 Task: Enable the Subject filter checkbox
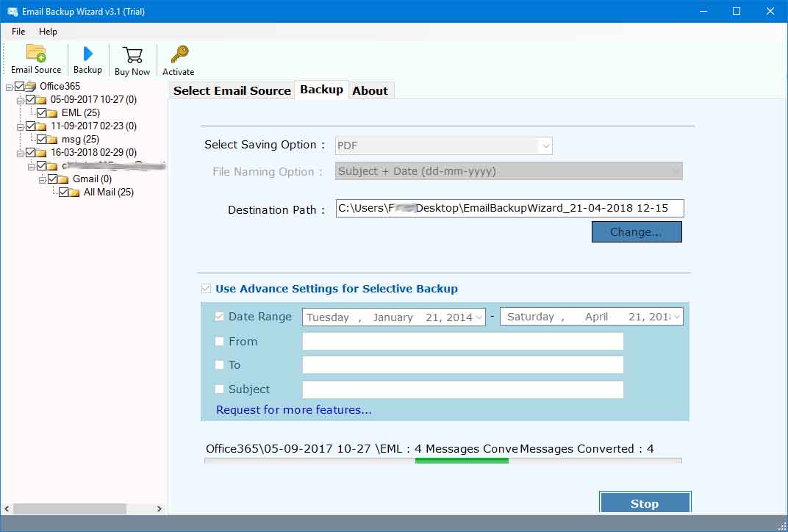(x=219, y=389)
